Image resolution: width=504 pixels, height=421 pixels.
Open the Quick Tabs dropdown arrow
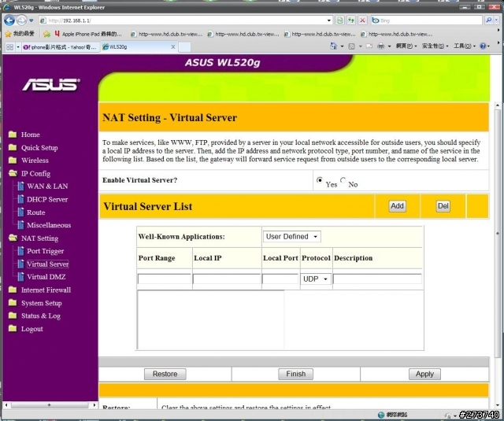coord(18,47)
